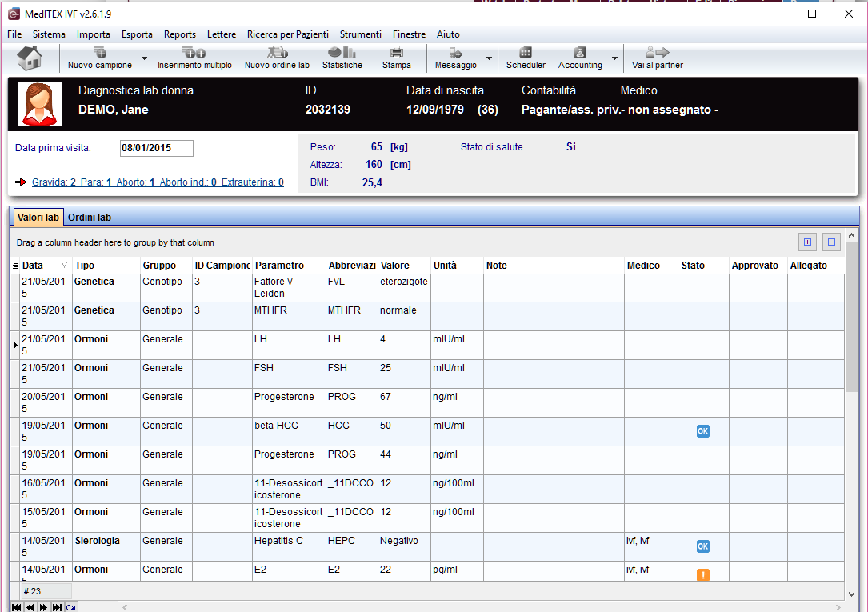The height and width of the screenshot is (612, 868).
Task: Open the Importa menu
Action: tap(93, 34)
